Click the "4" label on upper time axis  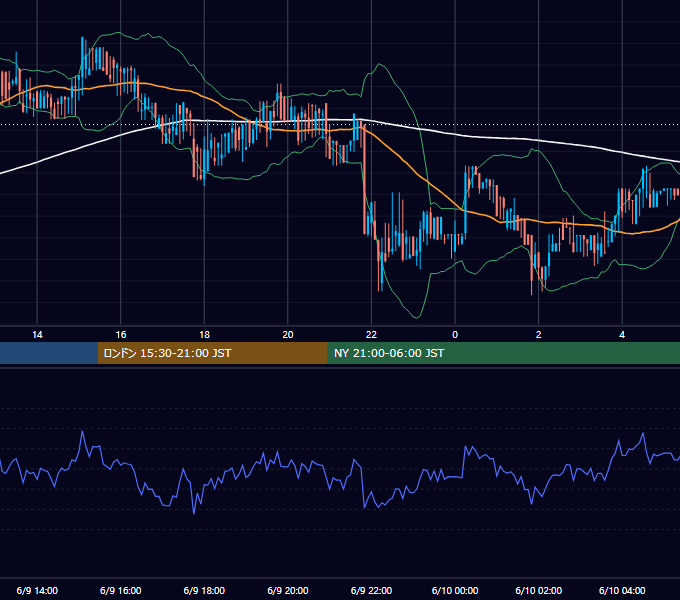pyautogui.click(x=622, y=335)
